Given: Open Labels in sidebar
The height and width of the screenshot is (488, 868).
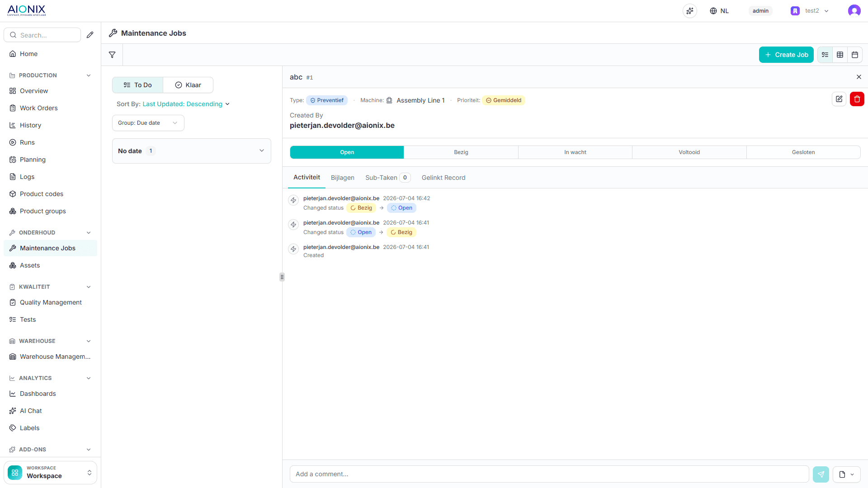Looking at the screenshot, I should [50, 428].
